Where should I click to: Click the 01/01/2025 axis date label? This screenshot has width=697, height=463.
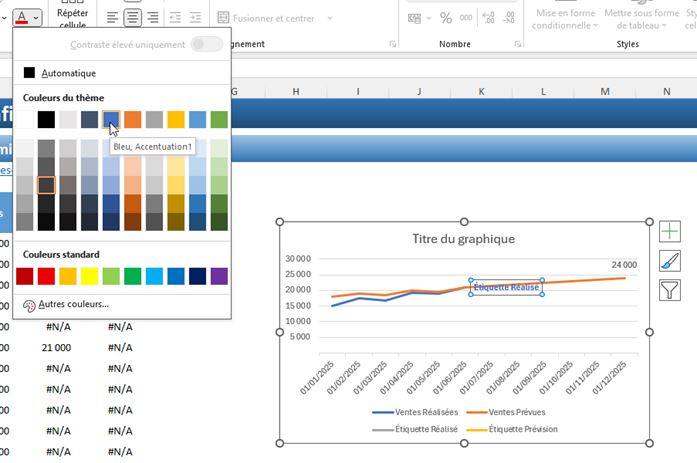click(x=316, y=378)
